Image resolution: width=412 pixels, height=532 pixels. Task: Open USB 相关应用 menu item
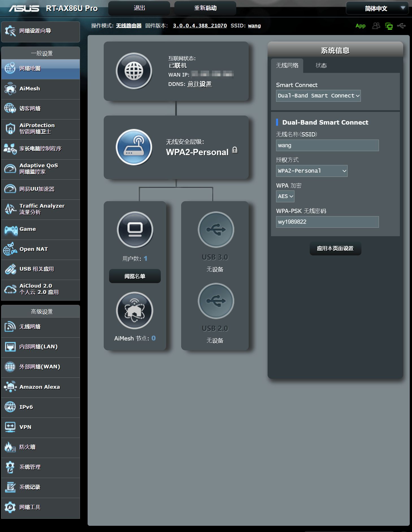[x=40, y=270]
